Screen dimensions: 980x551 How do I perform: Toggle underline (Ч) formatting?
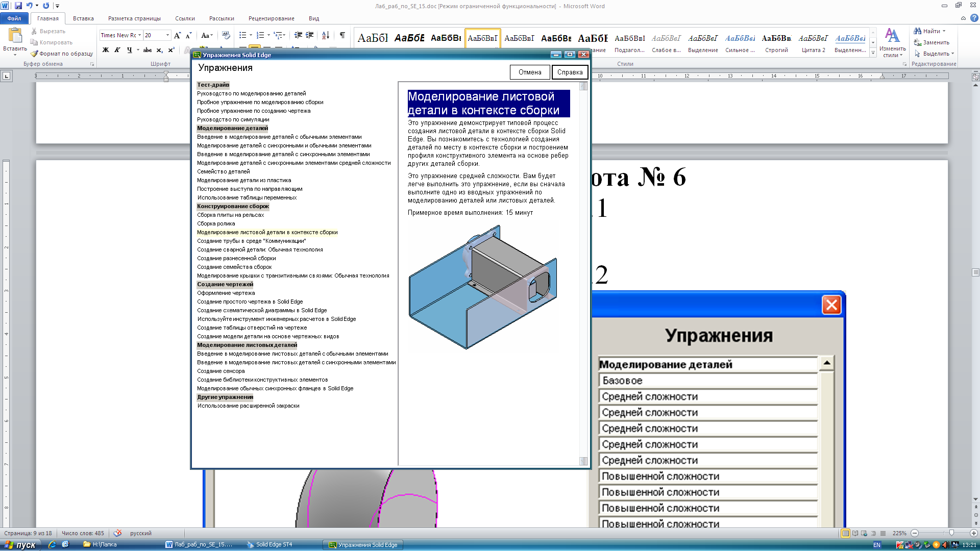[129, 50]
